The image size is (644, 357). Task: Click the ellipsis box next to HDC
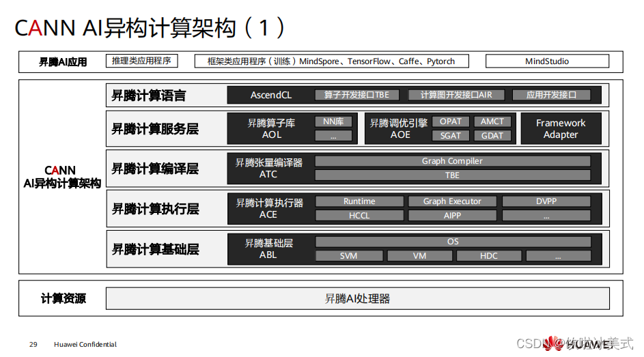(x=558, y=256)
